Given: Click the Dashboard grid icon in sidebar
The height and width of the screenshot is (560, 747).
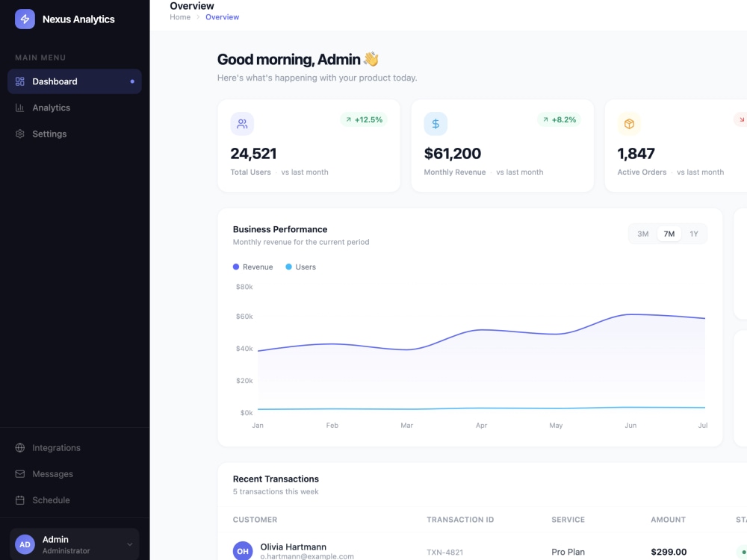Looking at the screenshot, I should [19, 81].
